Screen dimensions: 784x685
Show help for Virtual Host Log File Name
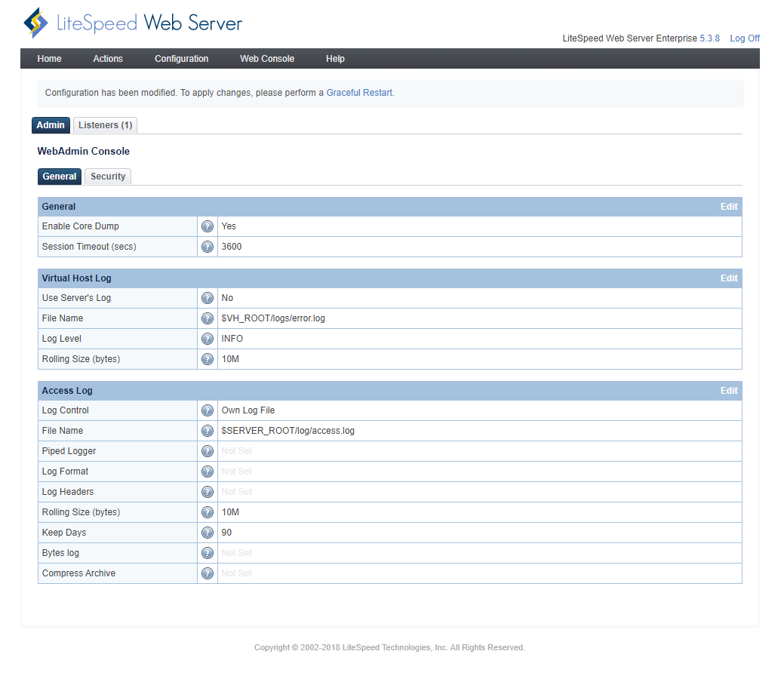(x=208, y=318)
